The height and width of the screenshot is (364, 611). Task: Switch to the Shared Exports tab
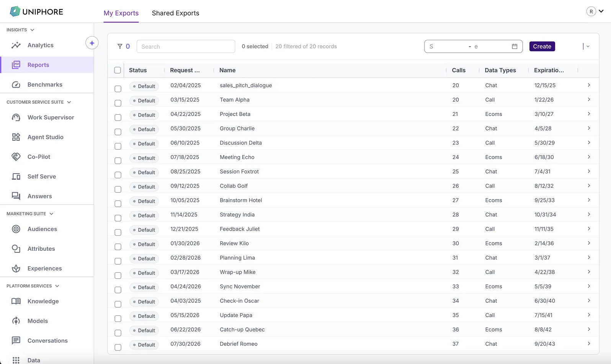pyautogui.click(x=175, y=13)
